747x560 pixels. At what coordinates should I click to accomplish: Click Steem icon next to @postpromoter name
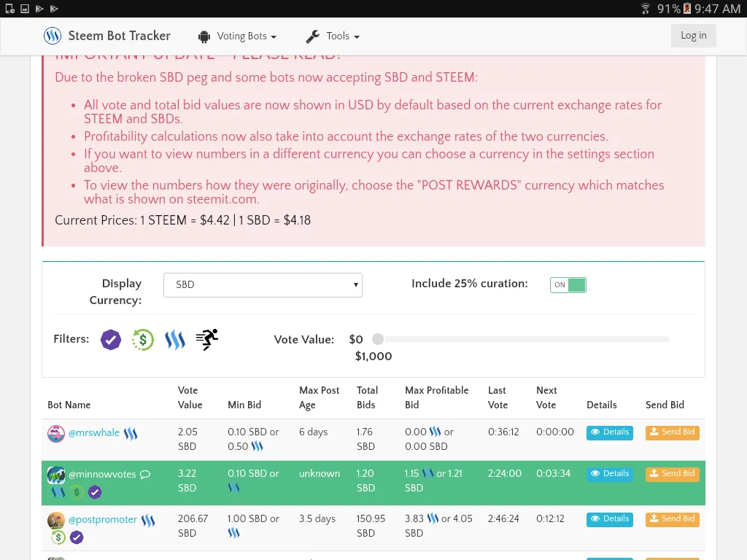148,521
